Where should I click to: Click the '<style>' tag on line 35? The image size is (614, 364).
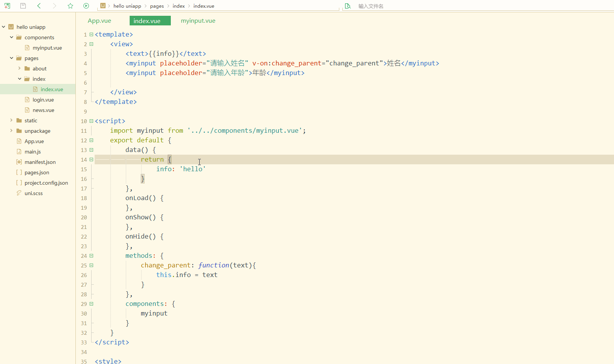coord(108,361)
